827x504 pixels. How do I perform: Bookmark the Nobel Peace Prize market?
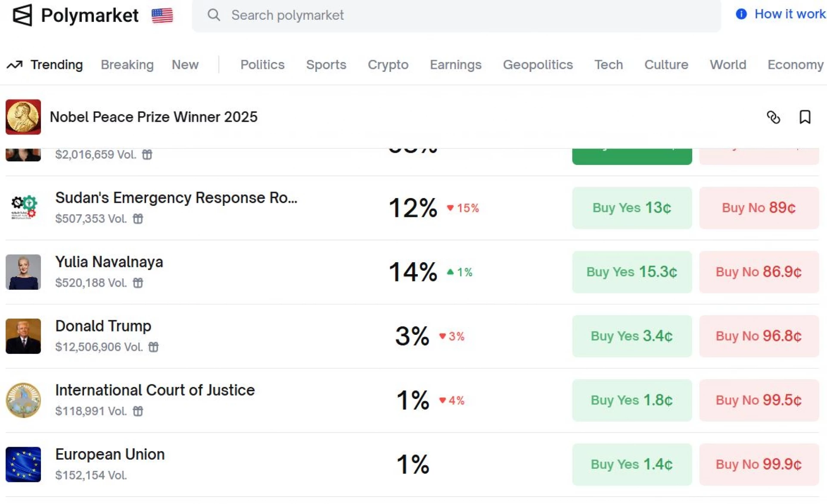click(805, 117)
